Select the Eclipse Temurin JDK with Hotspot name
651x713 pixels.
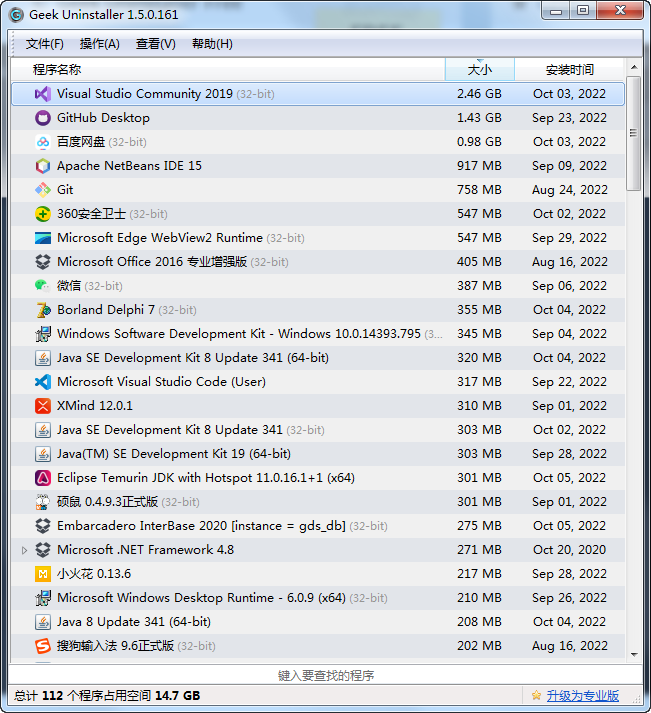pyautogui.click(x=206, y=478)
